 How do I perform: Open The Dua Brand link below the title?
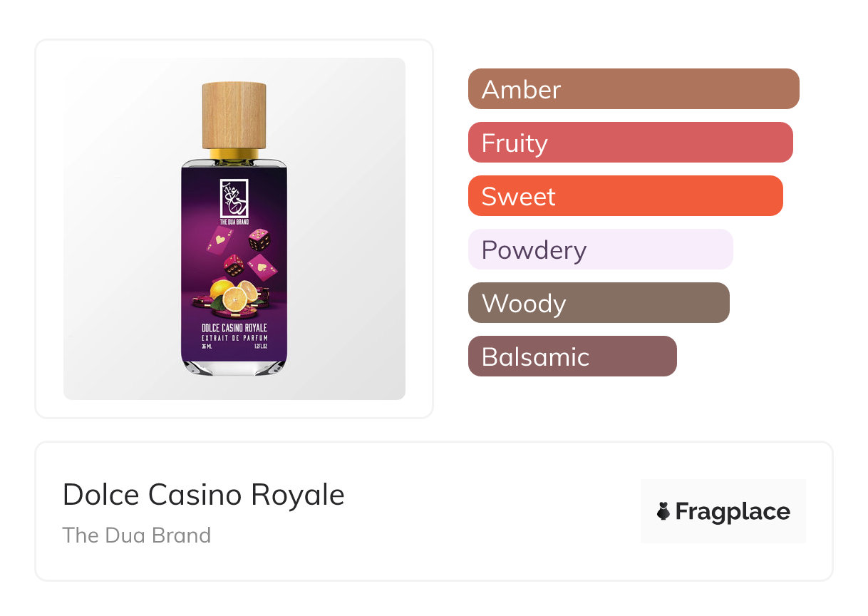click(x=137, y=535)
